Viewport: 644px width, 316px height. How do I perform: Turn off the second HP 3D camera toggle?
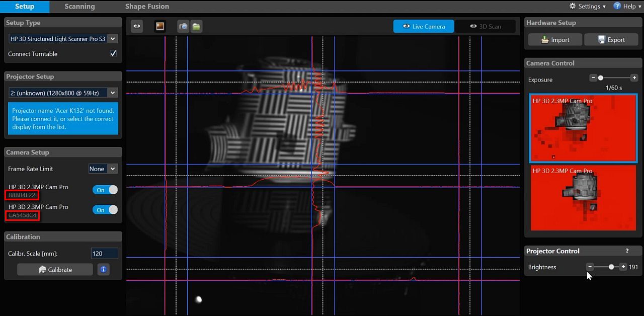click(x=105, y=210)
